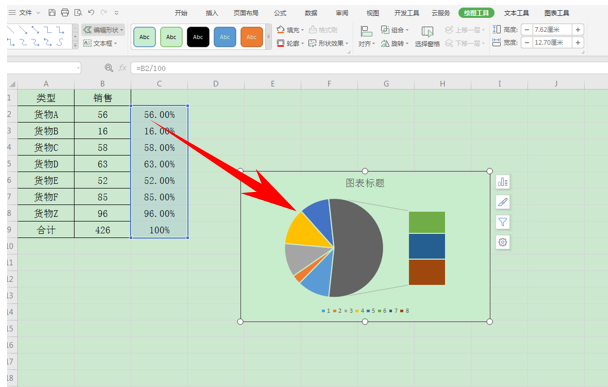Click the chart style brush button
The height and width of the screenshot is (387, 608).
pyautogui.click(x=503, y=202)
